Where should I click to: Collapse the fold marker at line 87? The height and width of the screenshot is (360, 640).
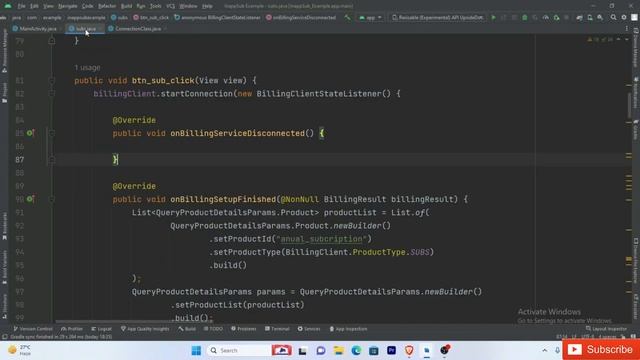(x=52, y=160)
